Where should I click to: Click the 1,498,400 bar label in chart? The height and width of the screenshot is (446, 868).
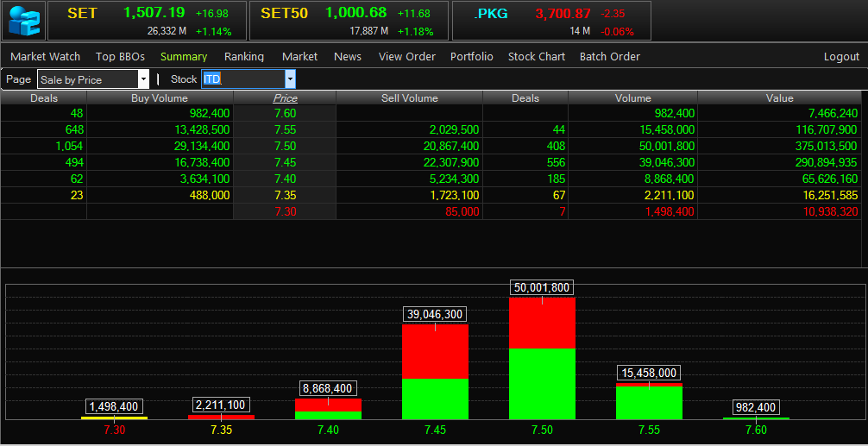tap(114, 406)
